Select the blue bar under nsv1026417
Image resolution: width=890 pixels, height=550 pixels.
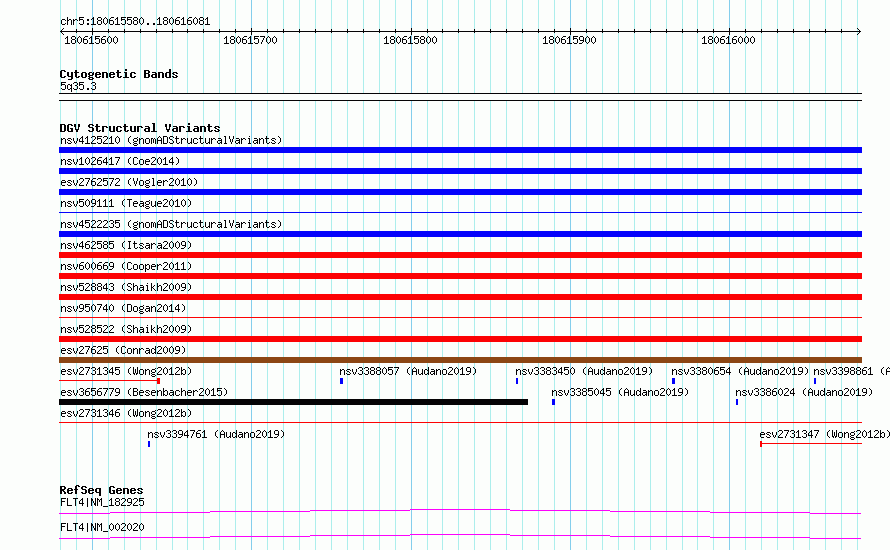[x=460, y=171]
